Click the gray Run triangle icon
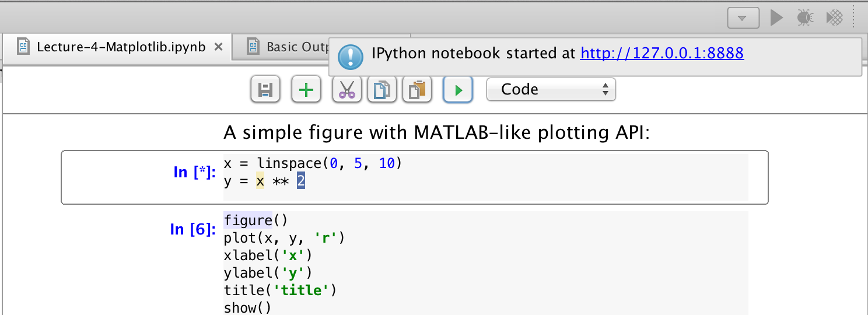The height and width of the screenshot is (315, 868). 776,17
